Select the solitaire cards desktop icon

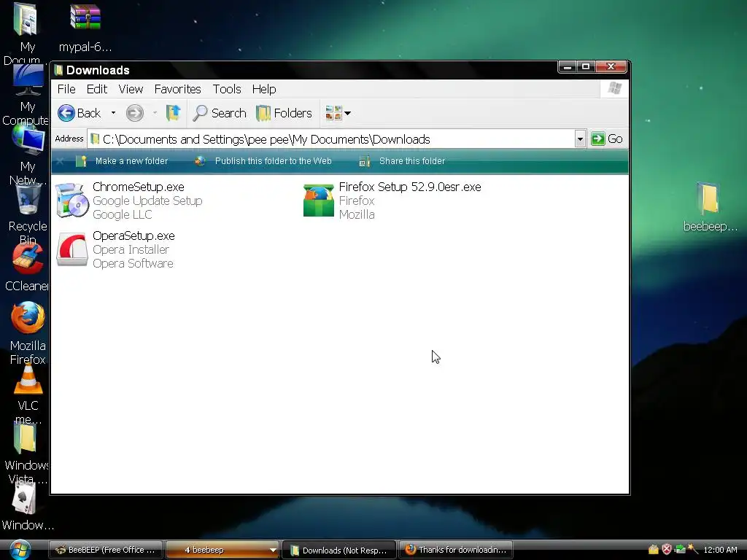(25, 498)
